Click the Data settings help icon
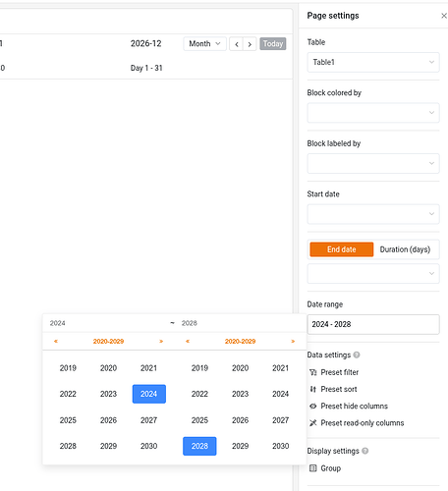This screenshot has width=448, height=491. [357, 355]
